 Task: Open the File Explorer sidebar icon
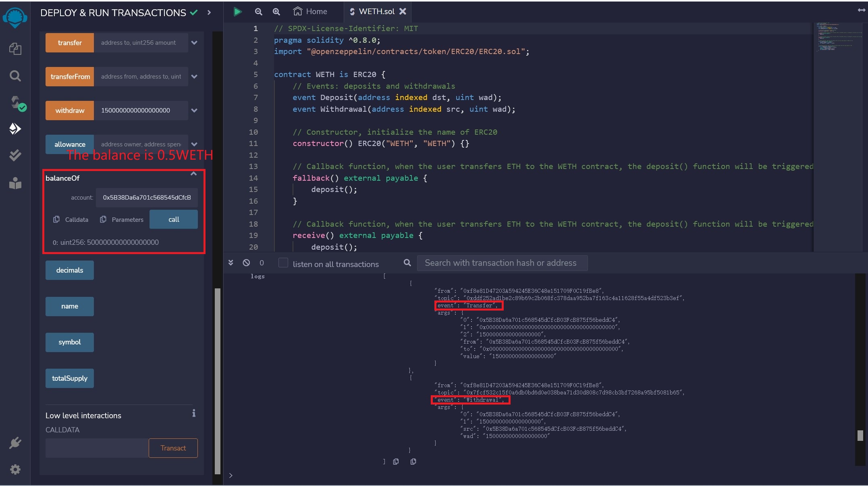coord(15,49)
